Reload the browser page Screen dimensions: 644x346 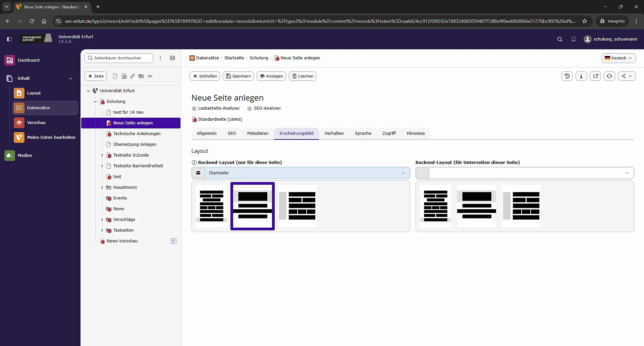32,21
